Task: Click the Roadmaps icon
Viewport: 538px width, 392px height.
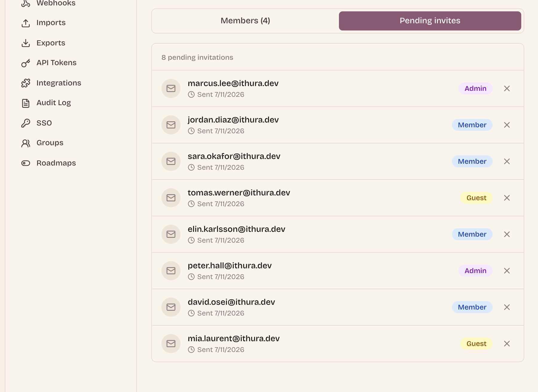Action: pos(26,163)
